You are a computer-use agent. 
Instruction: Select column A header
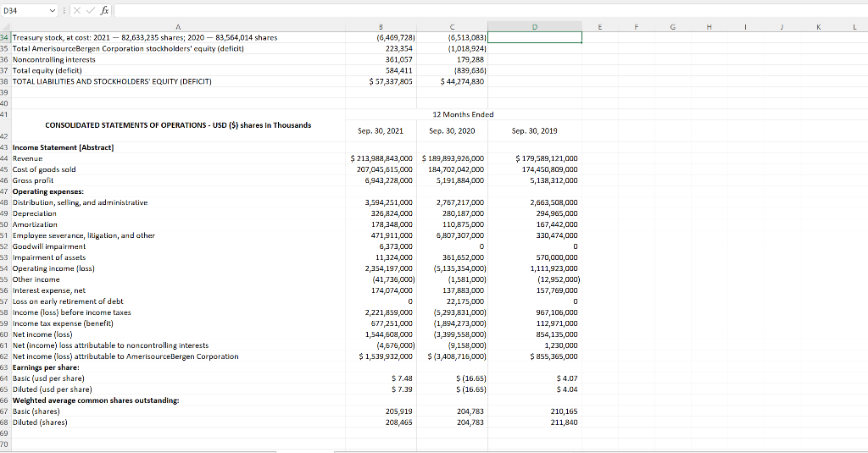pyautogui.click(x=178, y=26)
